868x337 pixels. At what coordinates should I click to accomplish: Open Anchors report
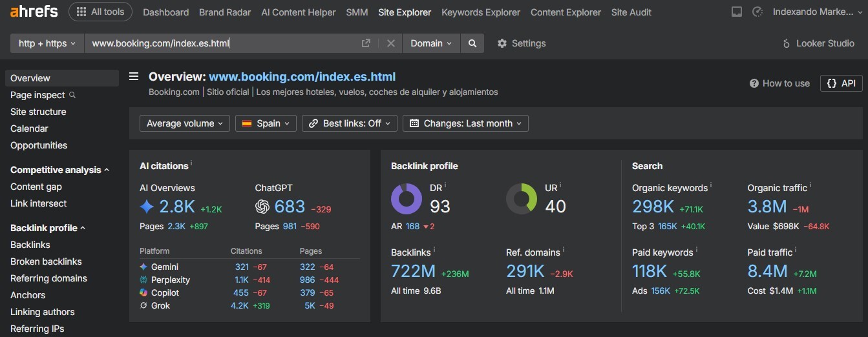pyautogui.click(x=28, y=295)
